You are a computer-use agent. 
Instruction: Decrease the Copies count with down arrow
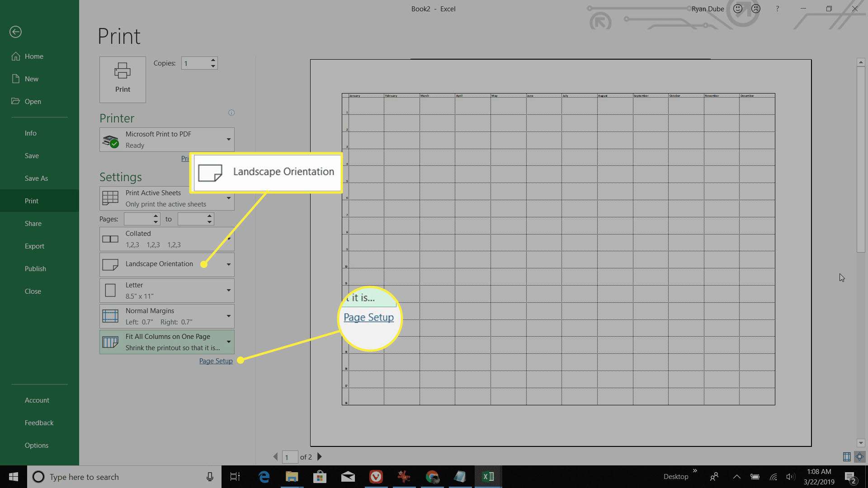point(213,66)
